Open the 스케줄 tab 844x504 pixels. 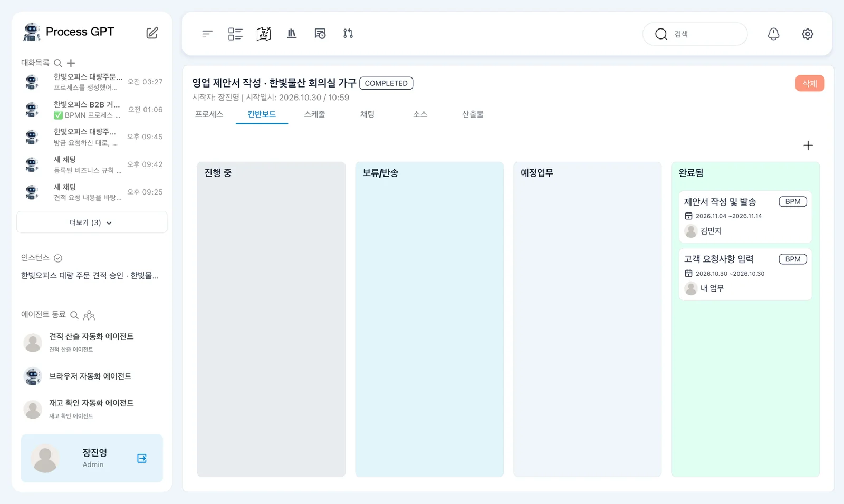click(314, 114)
